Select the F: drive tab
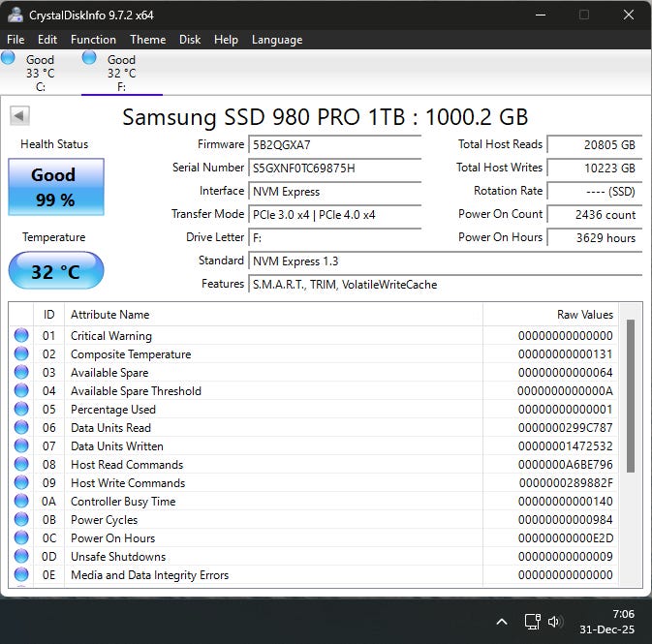Viewport: 652px width, 644px height. coord(120,73)
